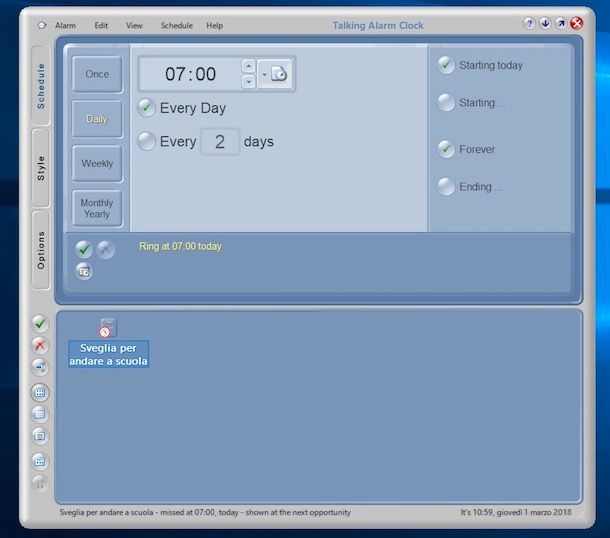Increase alarm time with up arrow
This screenshot has height=538, width=610.
(x=249, y=66)
